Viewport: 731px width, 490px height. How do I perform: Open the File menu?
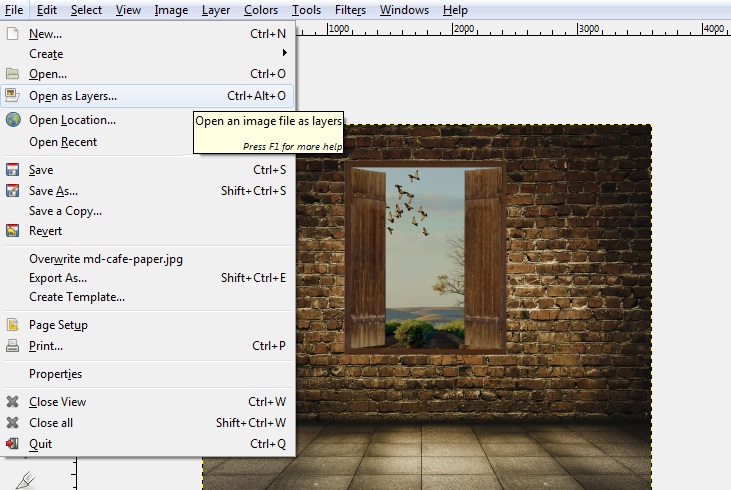pos(14,10)
